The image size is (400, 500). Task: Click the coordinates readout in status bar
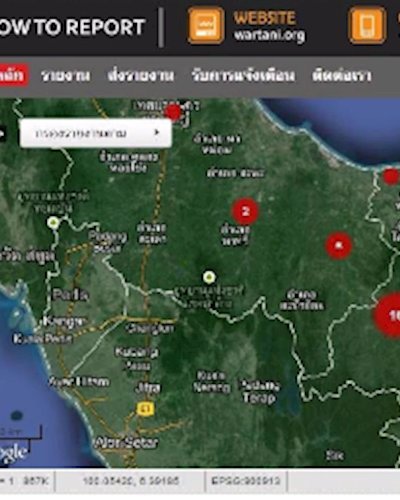(131, 481)
